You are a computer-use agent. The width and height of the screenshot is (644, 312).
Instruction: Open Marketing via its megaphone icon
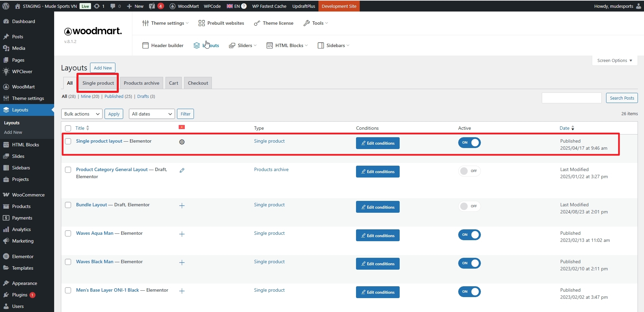pyautogui.click(x=6, y=241)
